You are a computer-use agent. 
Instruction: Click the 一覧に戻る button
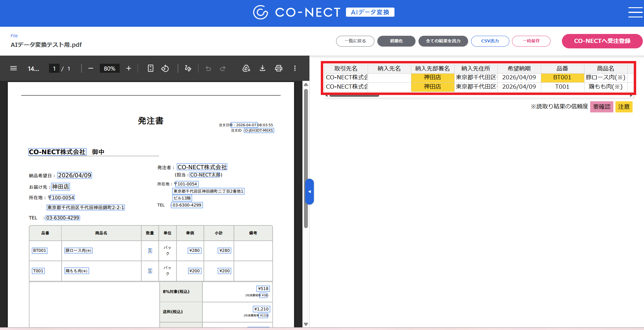coord(355,41)
